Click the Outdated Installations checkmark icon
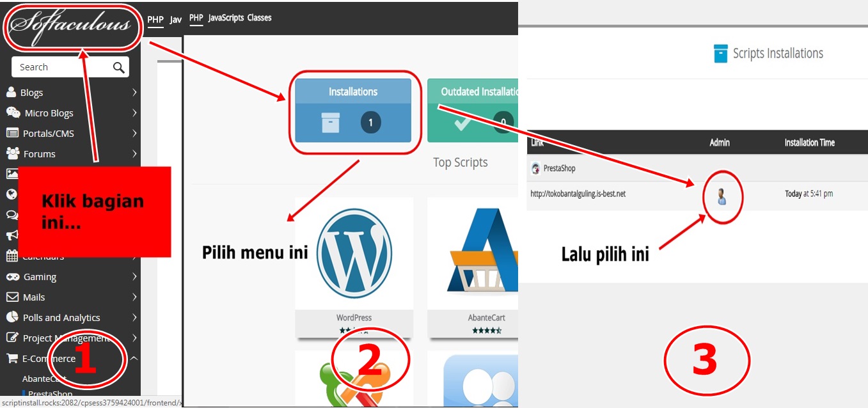 462,122
